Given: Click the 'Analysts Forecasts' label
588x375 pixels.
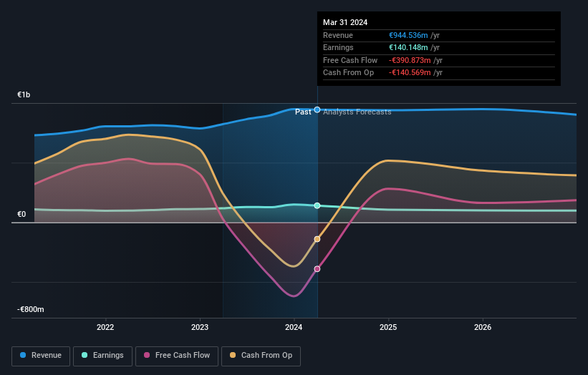Looking at the screenshot, I should (357, 112).
